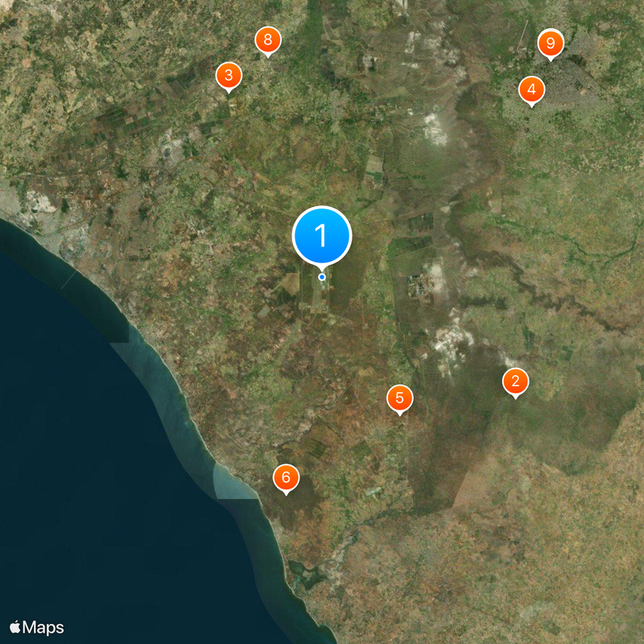
Task: Select the large blue pin numbered 1
Action: pyautogui.click(x=321, y=235)
